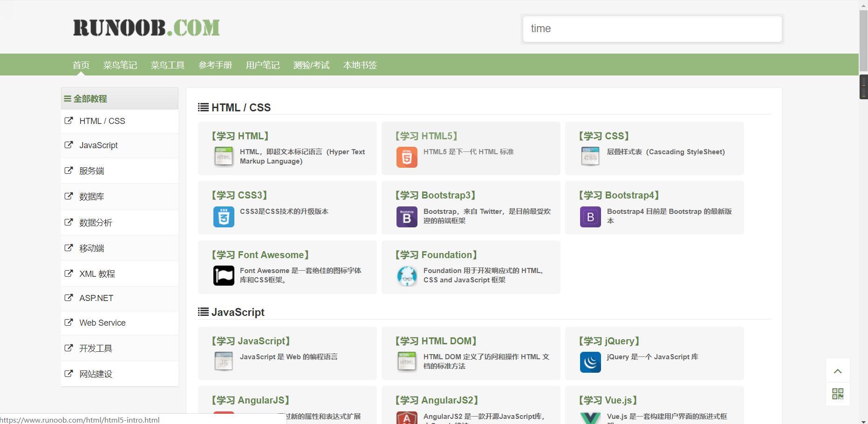Open the 菜鸟笔记 navigation item
Viewport: 868px width, 424px height.
coord(120,65)
